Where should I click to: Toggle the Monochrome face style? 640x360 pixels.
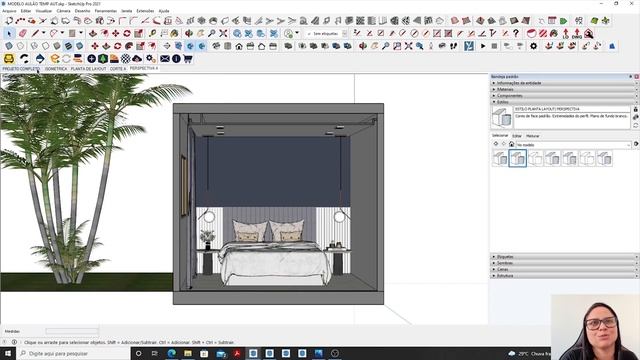pyautogui.click(x=80, y=46)
